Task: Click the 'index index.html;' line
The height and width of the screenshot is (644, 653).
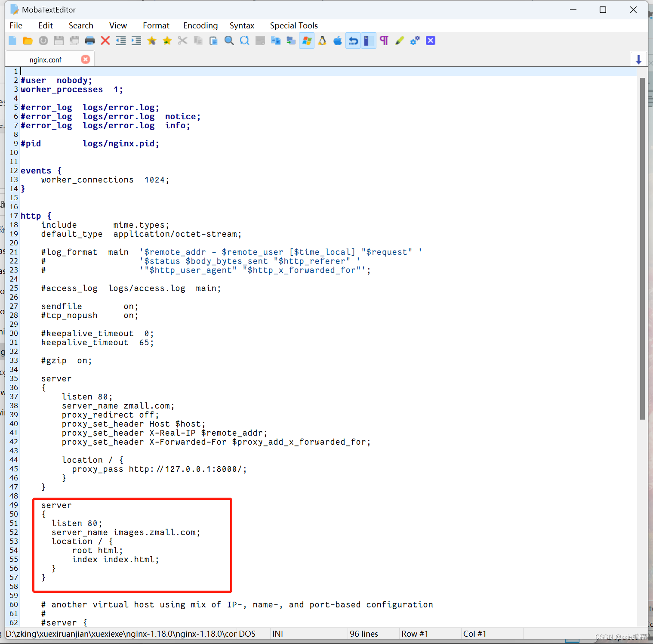Action: click(x=116, y=560)
